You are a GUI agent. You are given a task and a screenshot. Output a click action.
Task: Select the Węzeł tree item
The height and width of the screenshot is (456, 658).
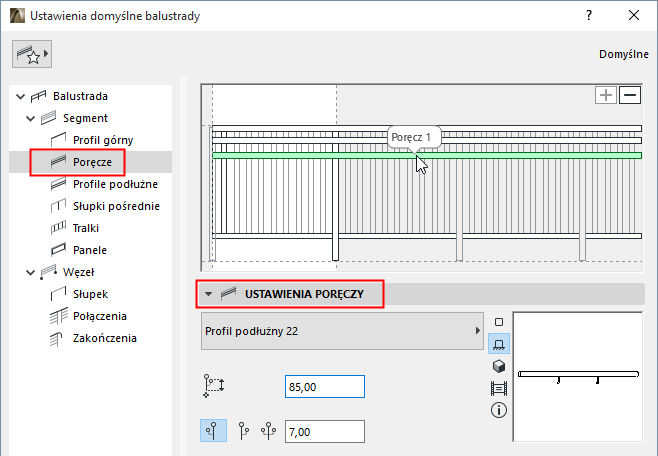click(x=78, y=272)
